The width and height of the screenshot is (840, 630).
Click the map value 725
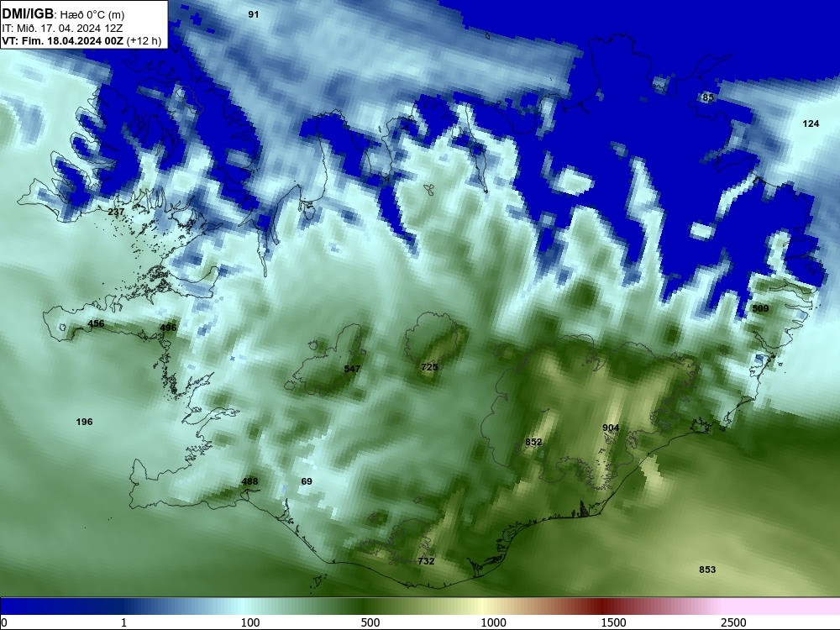429,366
